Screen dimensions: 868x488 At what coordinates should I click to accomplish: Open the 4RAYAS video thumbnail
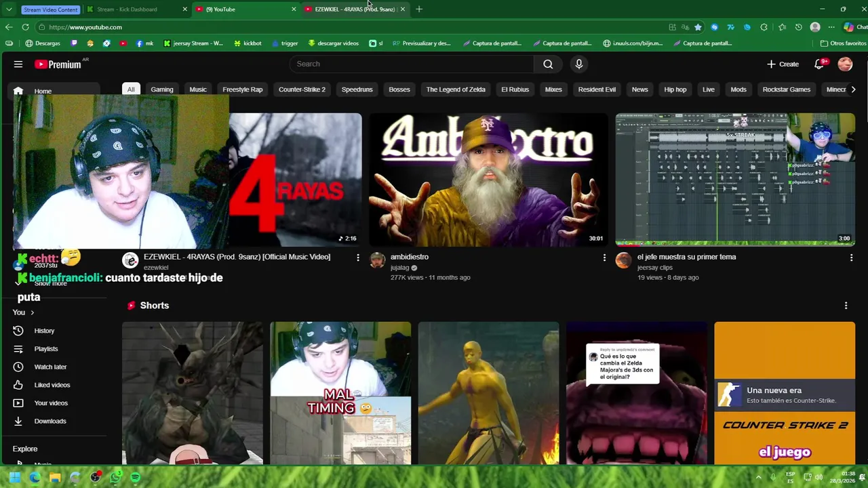click(x=295, y=180)
